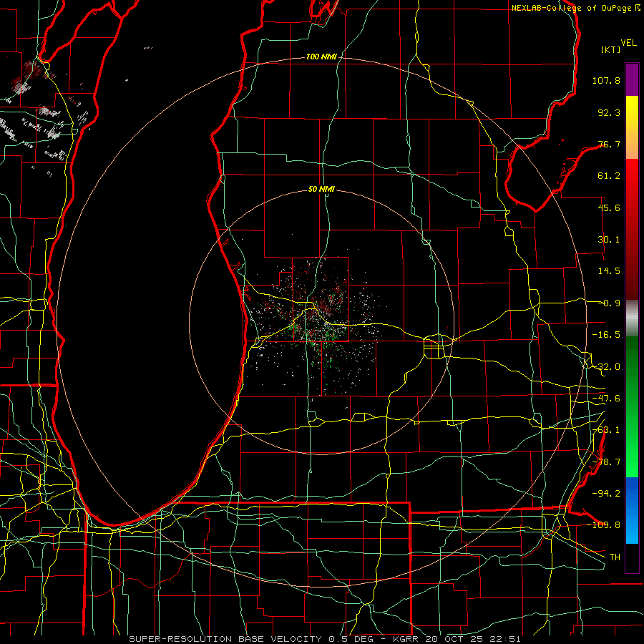
Task: Click the 14.5 velocity scale value
Action: click(x=609, y=271)
